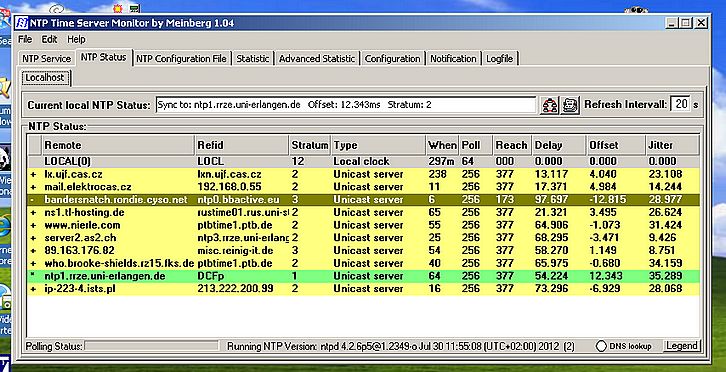The width and height of the screenshot is (726, 372).
Task: Click the red network servers icon
Action: [550, 105]
